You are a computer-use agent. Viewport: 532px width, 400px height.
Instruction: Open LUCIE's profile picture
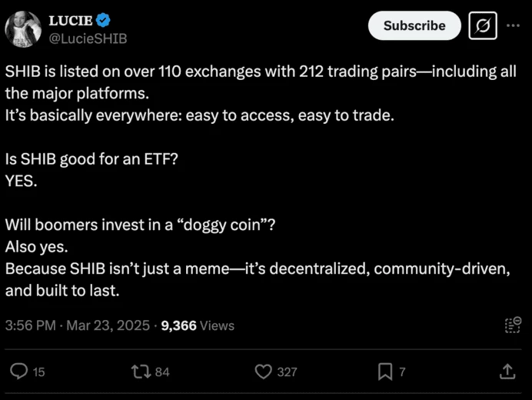(23, 29)
